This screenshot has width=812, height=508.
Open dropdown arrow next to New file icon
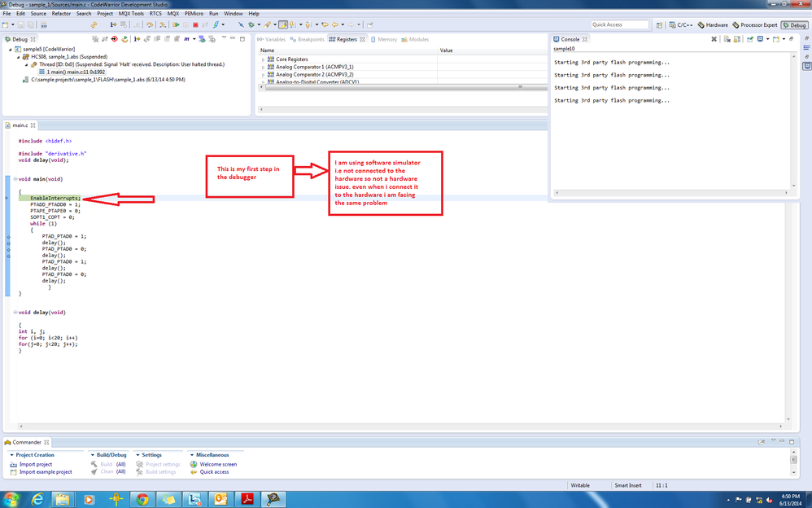tap(12, 24)
